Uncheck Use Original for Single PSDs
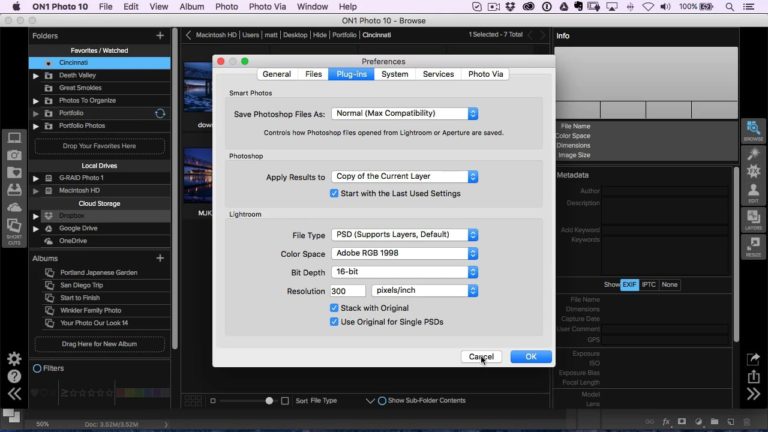 pos(334,322)
